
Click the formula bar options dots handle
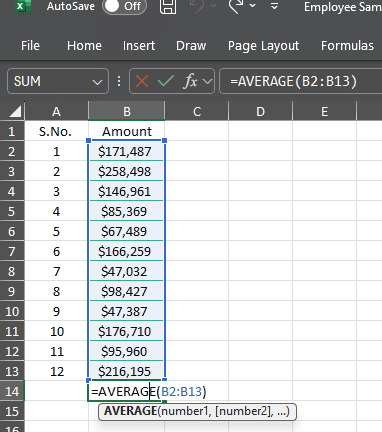tap(119, 81)
